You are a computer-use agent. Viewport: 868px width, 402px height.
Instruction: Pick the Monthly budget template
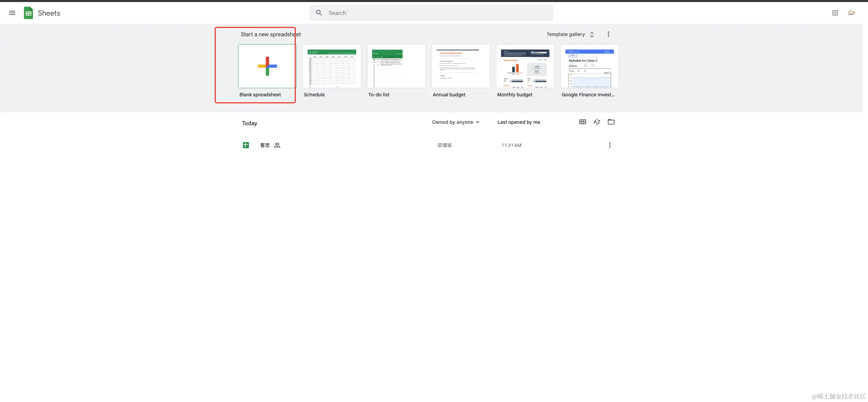tap(525, 66)
